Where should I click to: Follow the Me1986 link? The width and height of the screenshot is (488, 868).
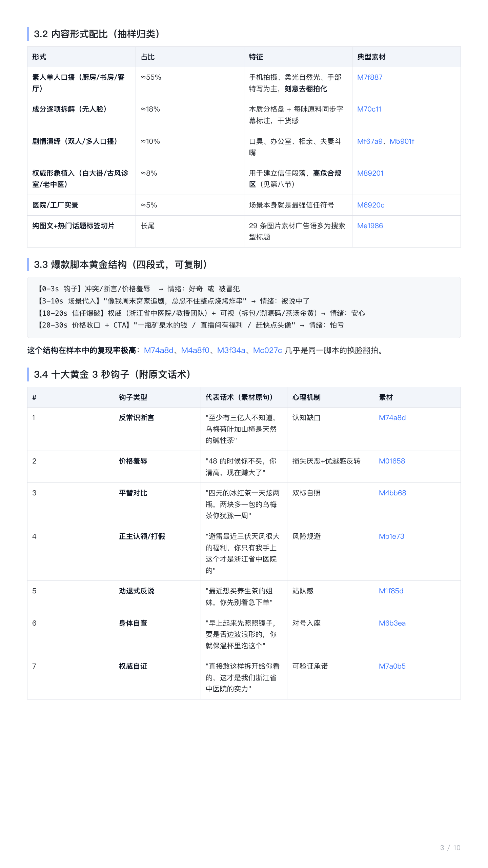370,226
